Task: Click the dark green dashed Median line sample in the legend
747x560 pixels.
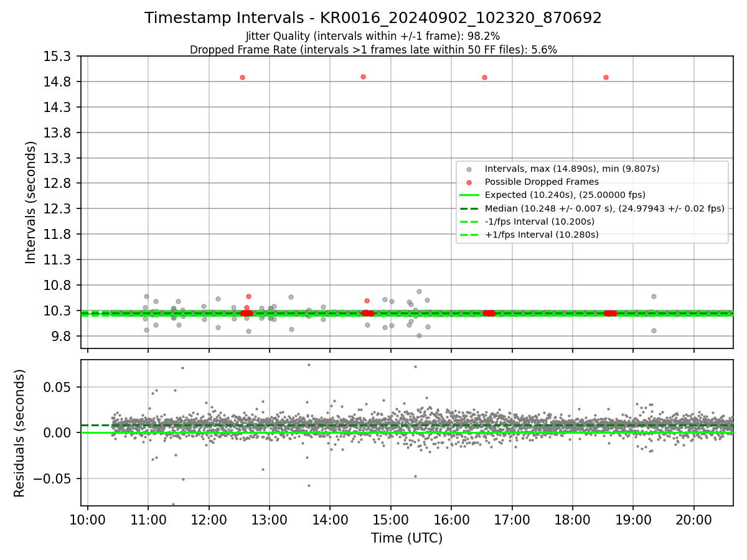Action: (x=469, y=208)
